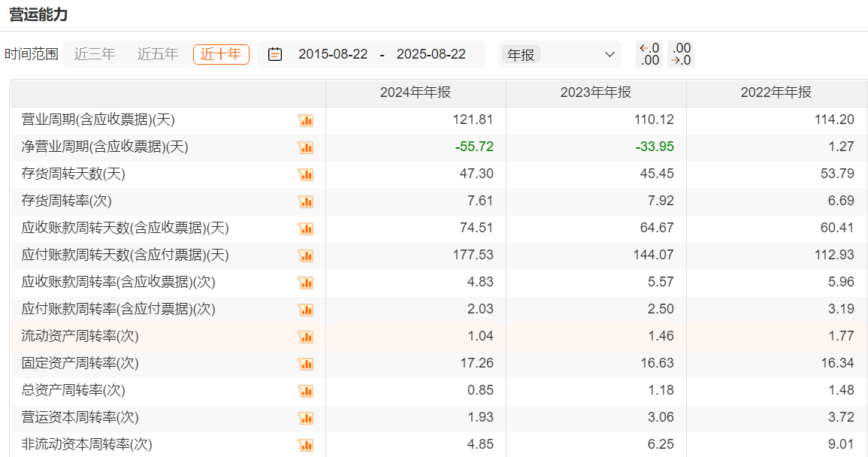Open chart icon for 流动资产周转率(次) row
Screen dimensions: 868x457
pos(306,337)
